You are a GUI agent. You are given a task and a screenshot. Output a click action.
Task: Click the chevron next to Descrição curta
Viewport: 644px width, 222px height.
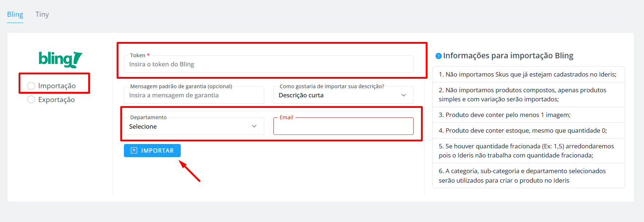pyautogui.click(x=403, y=95)
